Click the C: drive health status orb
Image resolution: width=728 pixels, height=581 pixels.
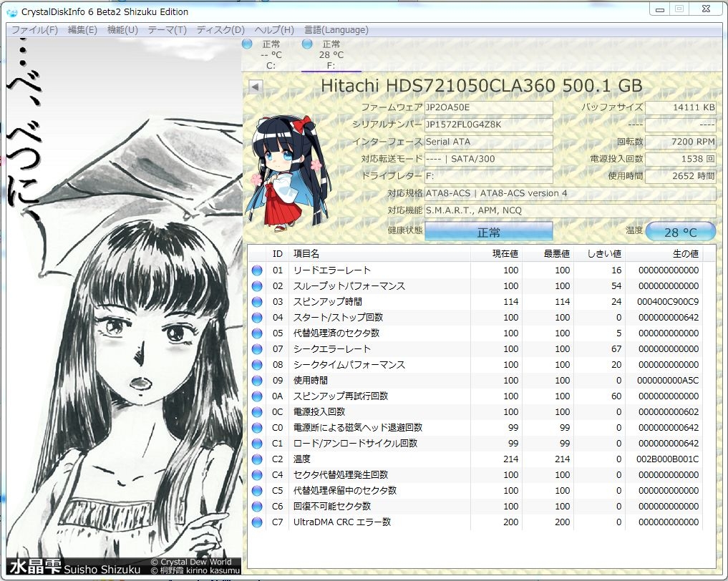click(247, 44)
